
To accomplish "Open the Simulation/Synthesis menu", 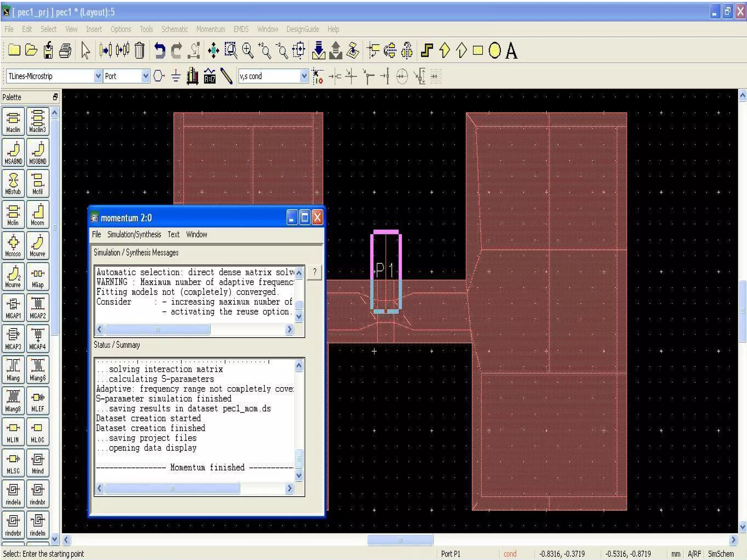I will tap(134, 234).
